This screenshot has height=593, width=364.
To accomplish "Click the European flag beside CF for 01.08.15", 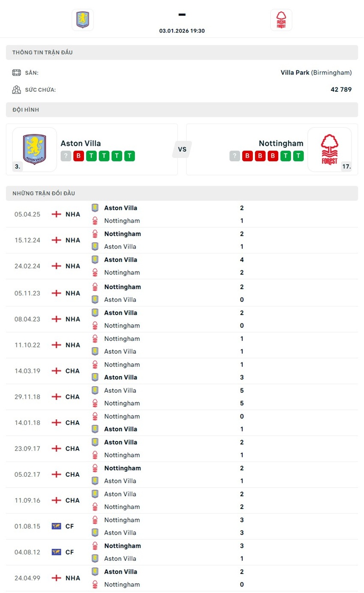I will [56, 526].
